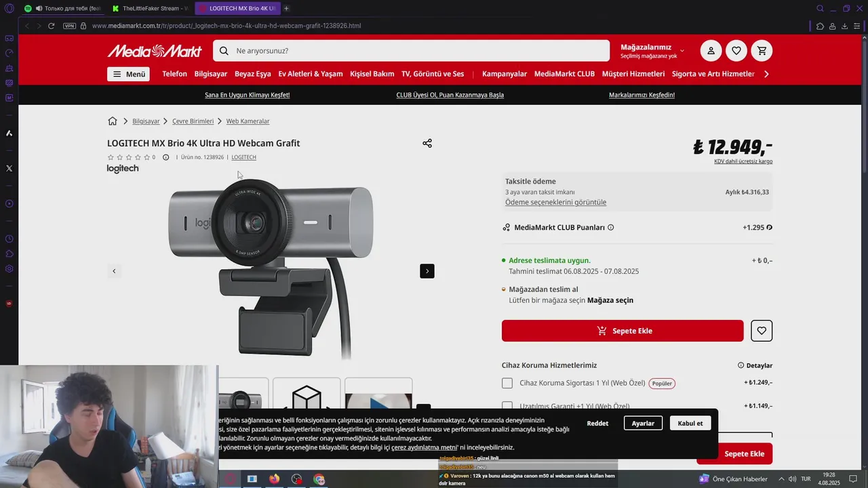
Task: Open Chrome from the taskbar
Action: coord(319,479)
